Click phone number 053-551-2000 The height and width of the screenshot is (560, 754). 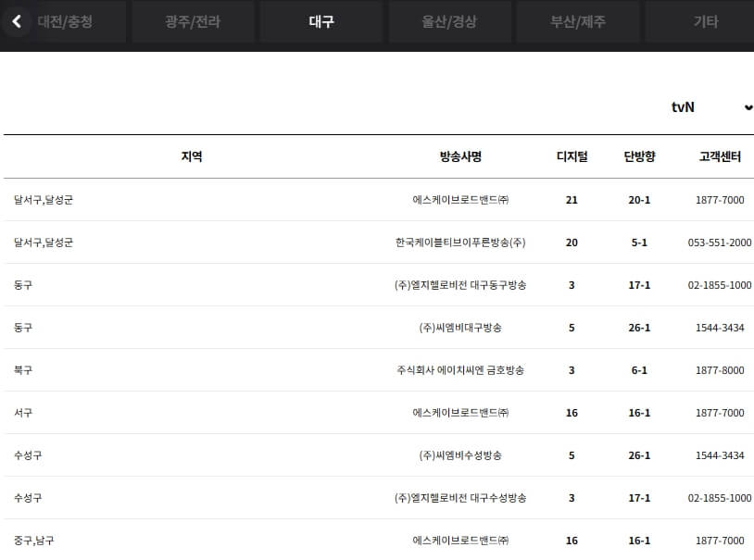720,243
